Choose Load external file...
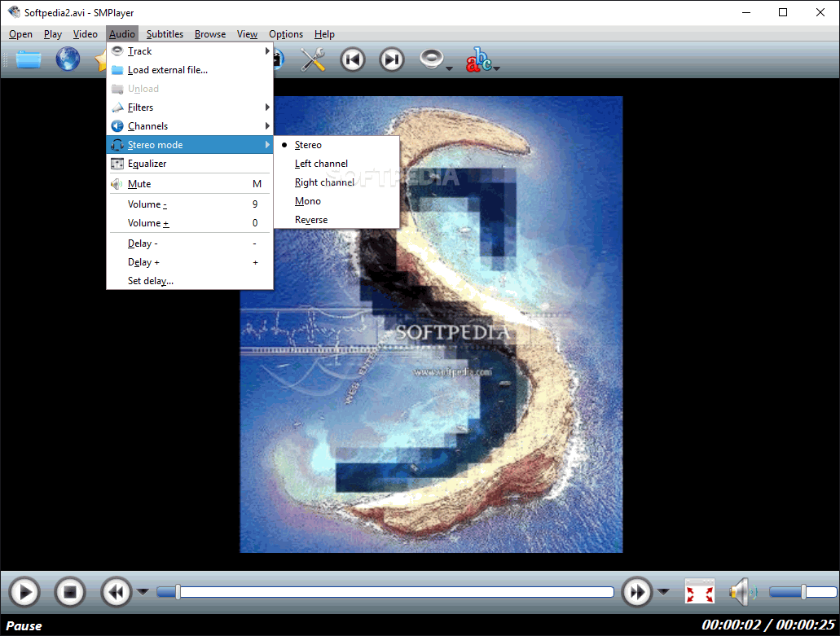The image size is (840, 636). [x=190, y=70]
